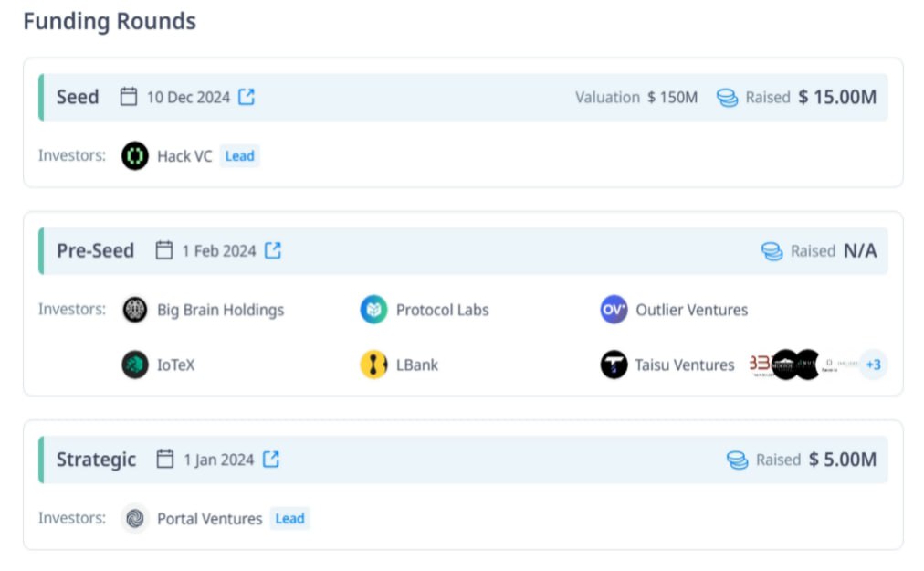Click the Funding Rounds heading
The height and width of the screenshot is (571, 924).
[x=110, y=21]
